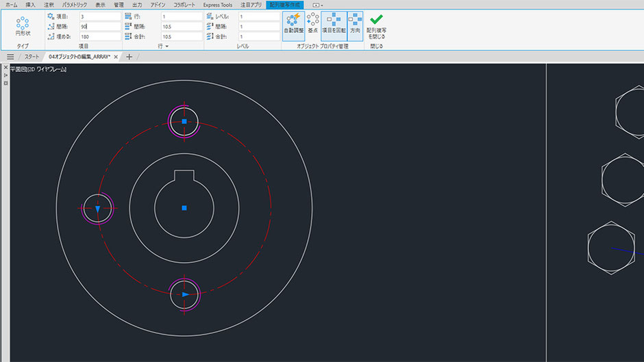Select the 04オブジェクトの編集_ARRAY drawing tab
The width and height of the screenshot is (644, 362).
click(x=79, y=57)
